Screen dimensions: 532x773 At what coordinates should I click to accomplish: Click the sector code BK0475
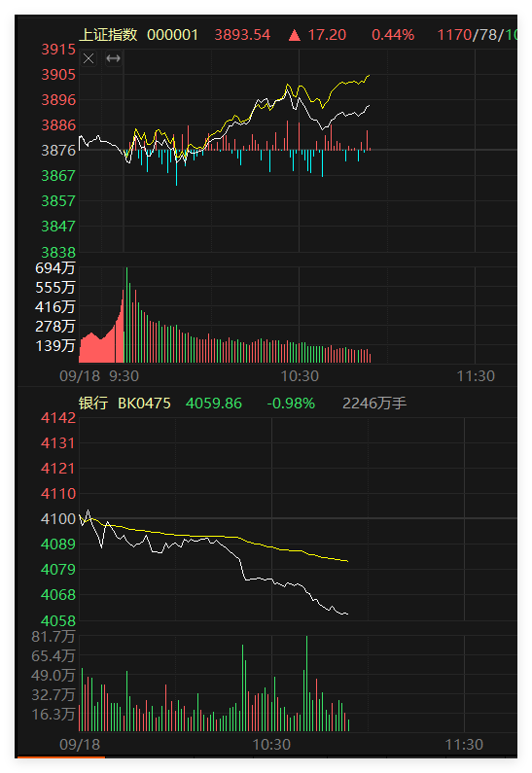click(x=144, y=404)
